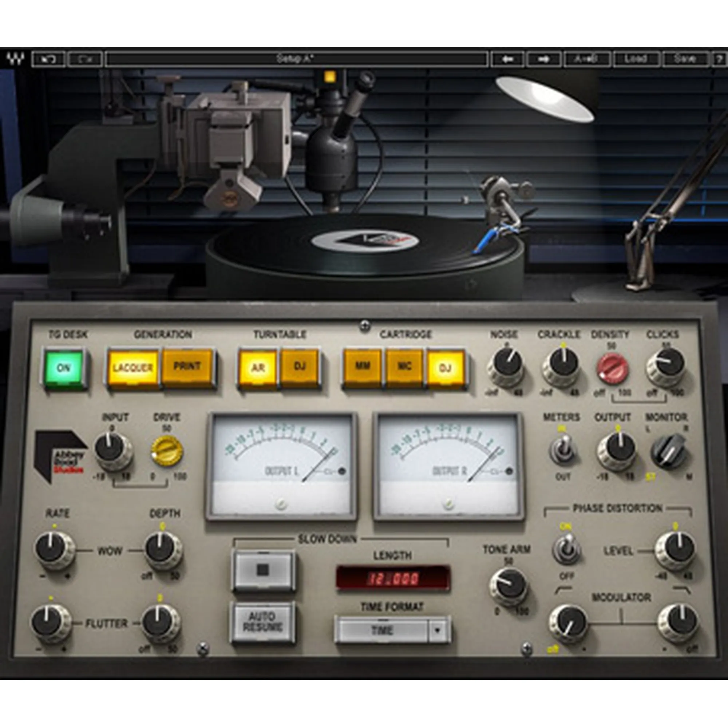The width and height of the screenshot is (728, 728).
Task: Click the Phase Distortion Level knob
Action: pos(676,551)
